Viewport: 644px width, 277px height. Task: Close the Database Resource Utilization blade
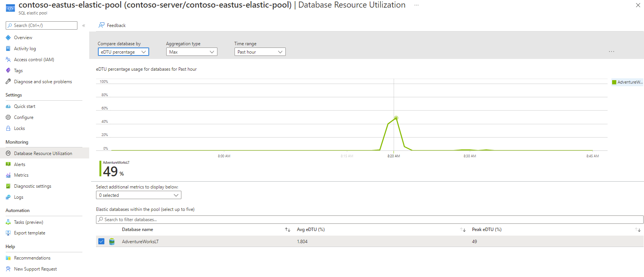coord(638,5)
